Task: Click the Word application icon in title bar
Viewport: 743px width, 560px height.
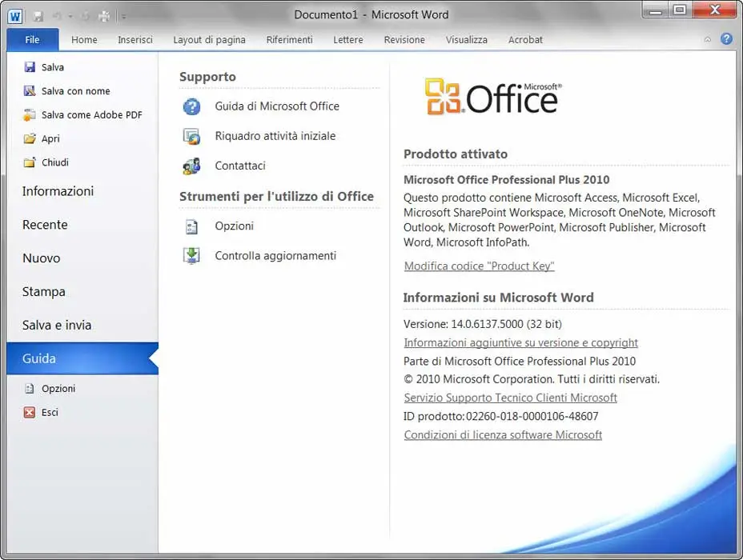Action: [14, 17]
